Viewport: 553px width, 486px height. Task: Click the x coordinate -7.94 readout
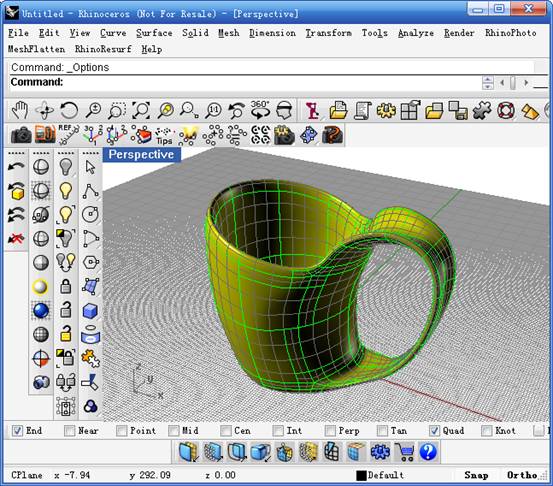pos(72,475)
